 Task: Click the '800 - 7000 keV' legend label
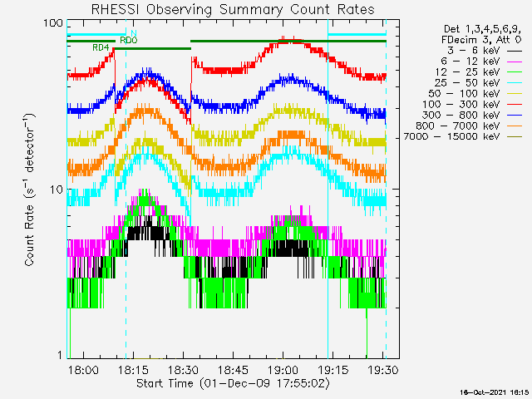click(x=458, y=126)
